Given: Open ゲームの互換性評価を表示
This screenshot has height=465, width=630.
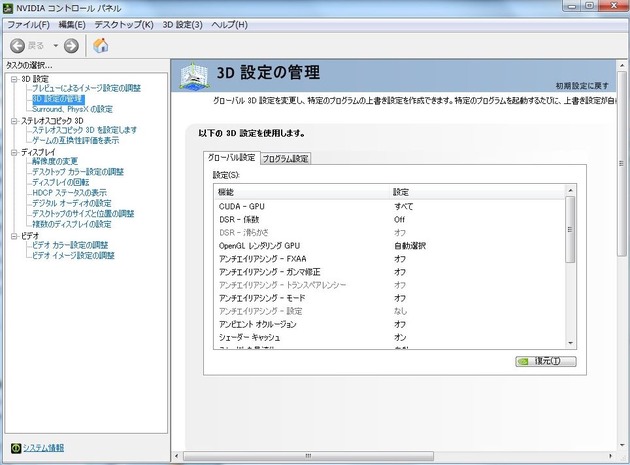Looking at the screenshot, I should (x=76, y=141).
